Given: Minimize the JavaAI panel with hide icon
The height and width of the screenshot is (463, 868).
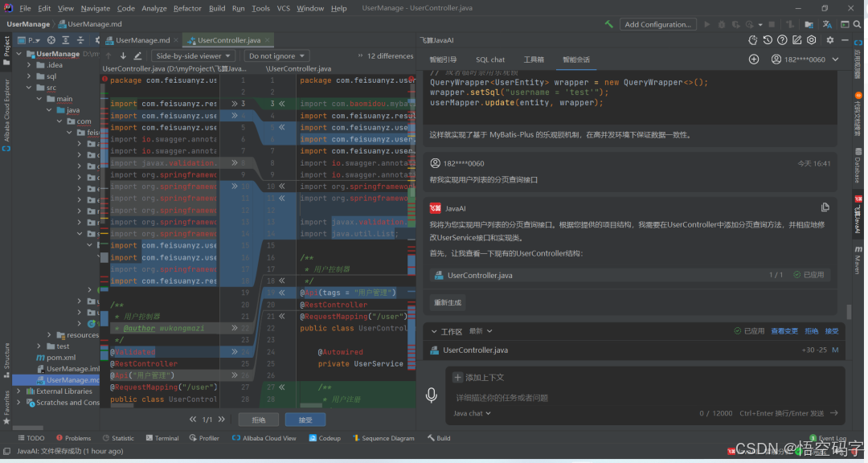Looking at the screenshot, I should (x=845, y=40).
